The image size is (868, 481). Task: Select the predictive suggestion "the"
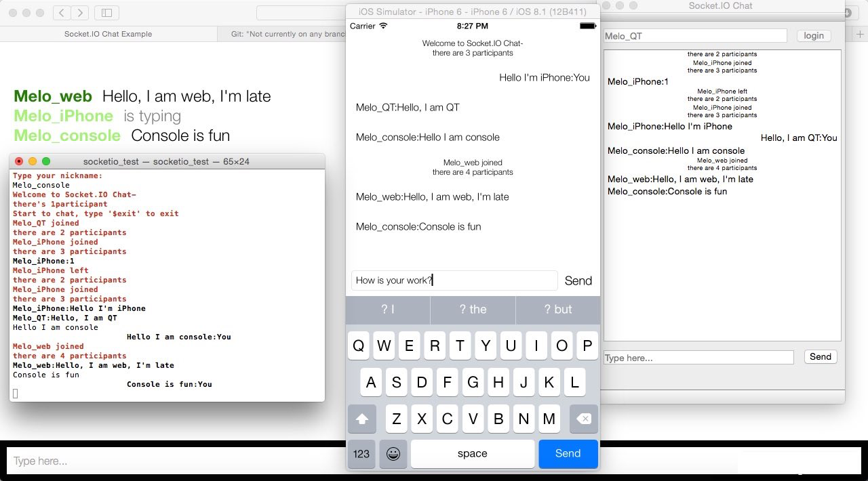[x=473, y=310]
